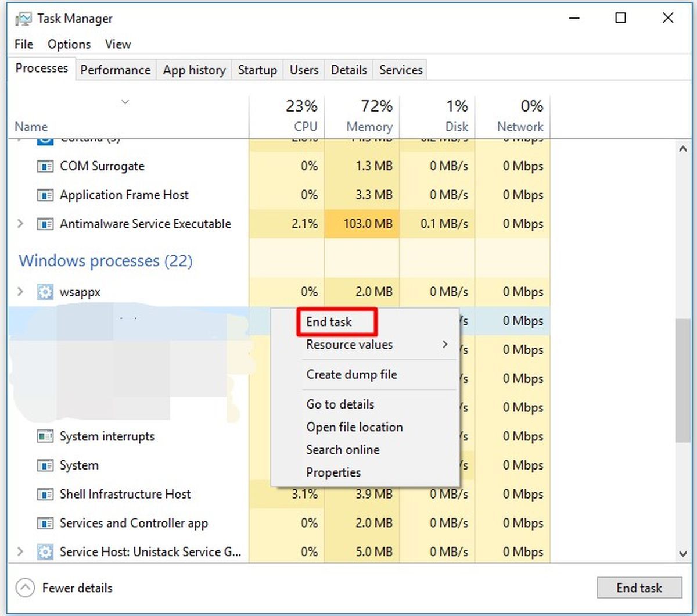This screenshot has width=697, height=616.
Task: Sort by the Disk column header
Action: pos(437,117)
